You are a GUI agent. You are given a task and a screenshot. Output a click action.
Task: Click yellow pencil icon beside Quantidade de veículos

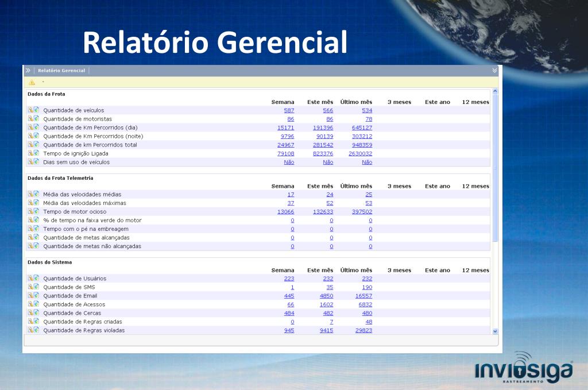(x=30, y=110)
